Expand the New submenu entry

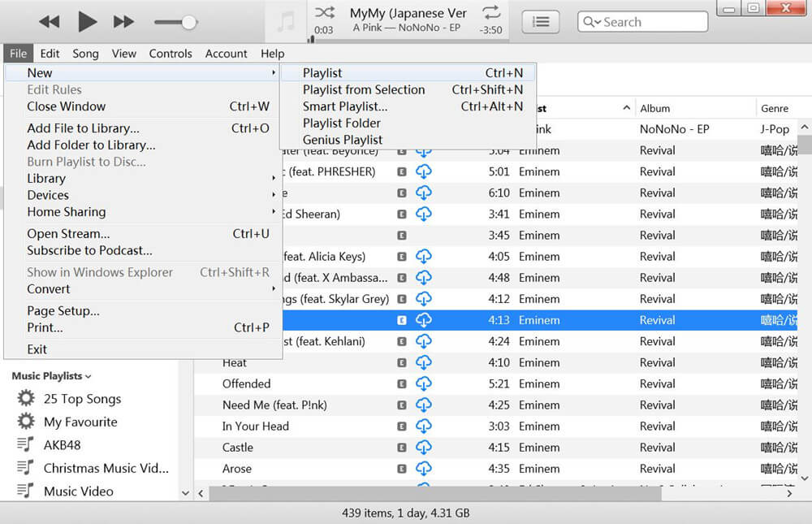coord(143,73)
